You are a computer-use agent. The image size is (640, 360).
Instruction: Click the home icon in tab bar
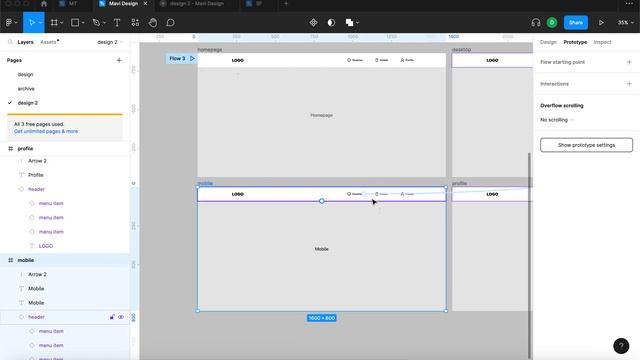coord(44,4)
